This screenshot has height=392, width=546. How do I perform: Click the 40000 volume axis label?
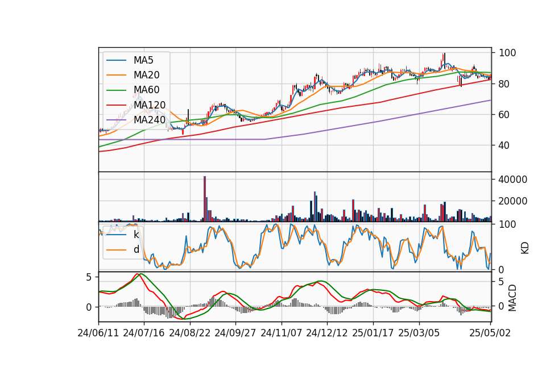[x=513, y=180]
